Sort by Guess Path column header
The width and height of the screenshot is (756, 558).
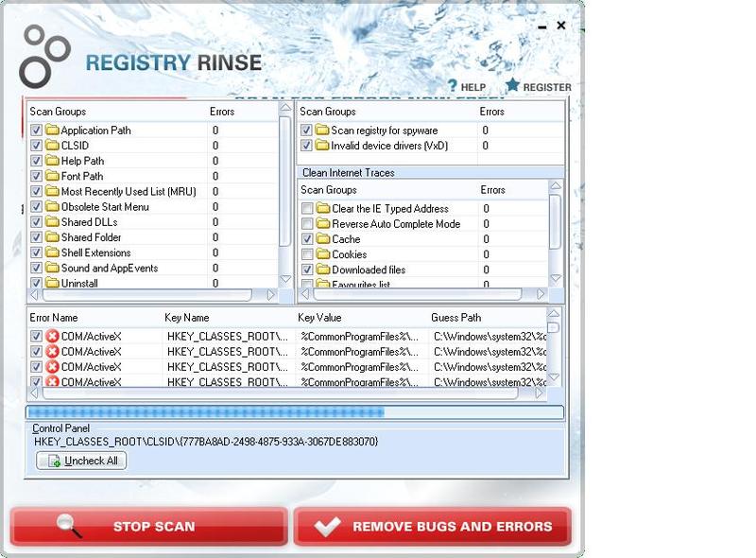[x=456, y=318]
